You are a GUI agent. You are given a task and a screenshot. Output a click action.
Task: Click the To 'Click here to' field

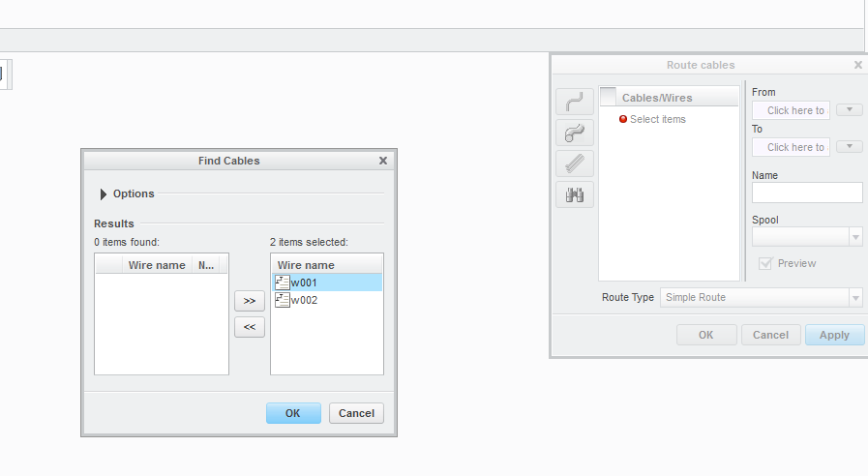(x=791, y=147)
